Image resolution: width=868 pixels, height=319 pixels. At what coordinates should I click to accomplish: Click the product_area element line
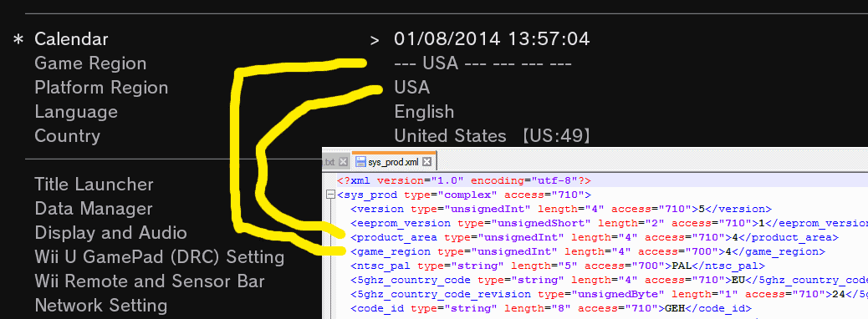595,238
